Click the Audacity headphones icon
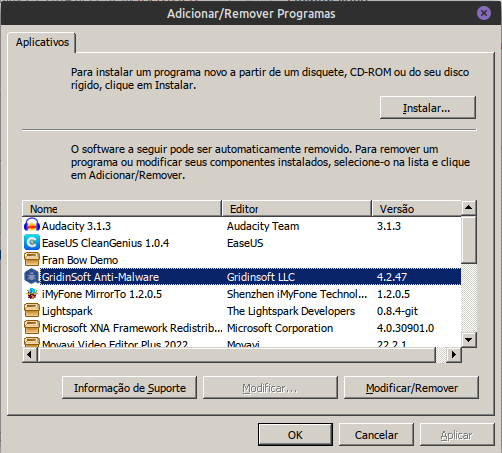 (32, 226)
